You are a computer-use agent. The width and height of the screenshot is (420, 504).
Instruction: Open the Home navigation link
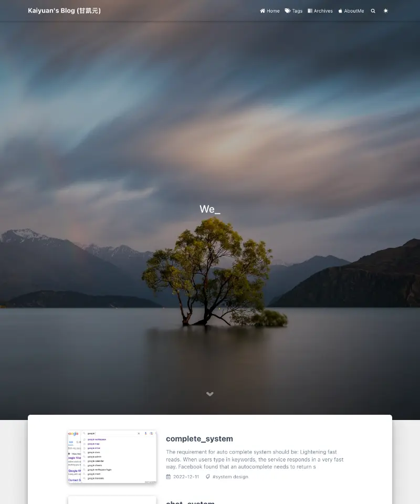[270, 11]
